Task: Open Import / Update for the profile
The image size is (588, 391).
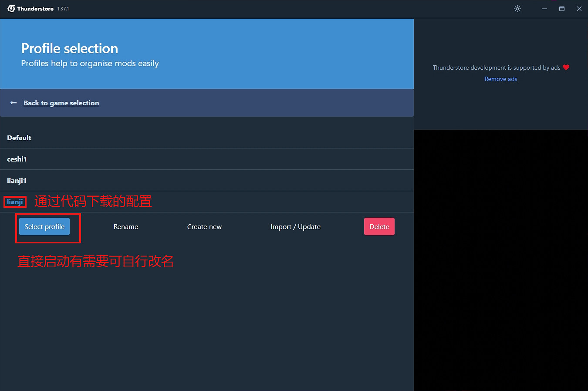Action: point(295,226)
